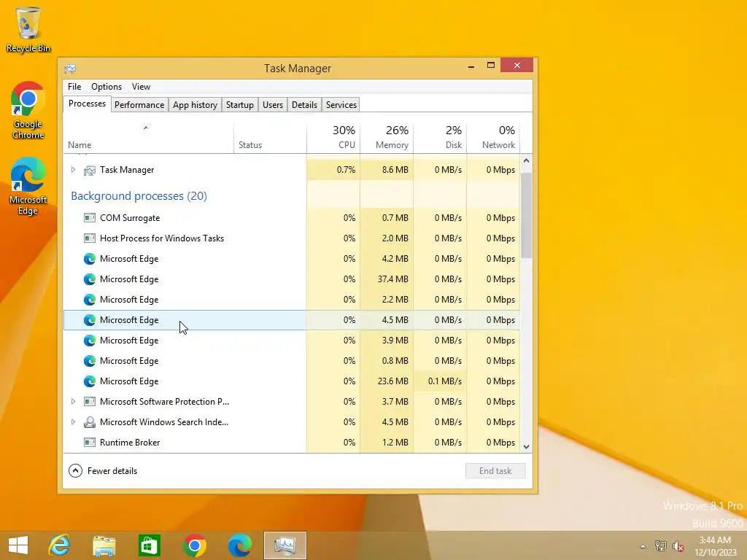Open the Windows Start button
Screen dimensions: 747x560
[18, 545]
